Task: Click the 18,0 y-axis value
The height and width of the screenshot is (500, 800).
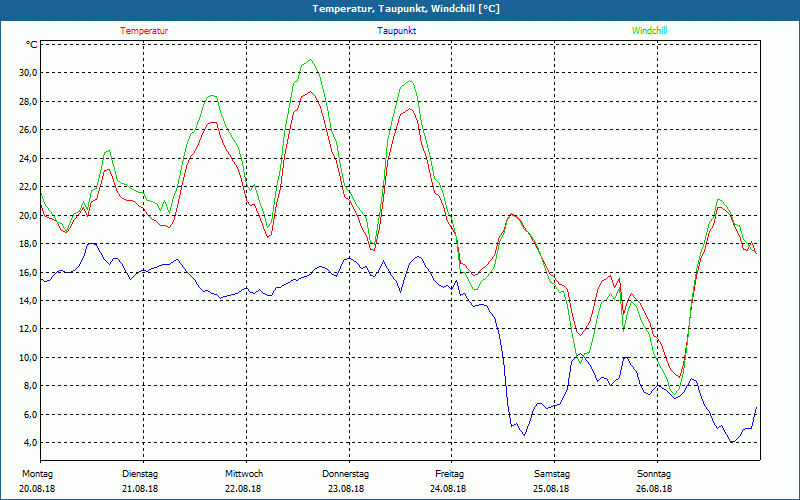Action: point(28,243)
